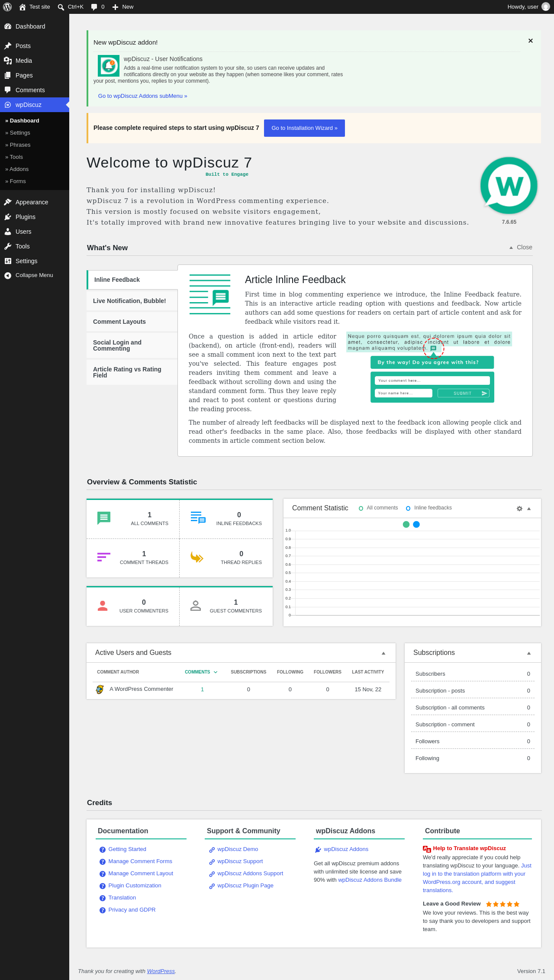Open the Plugins menu in sidebar
The width and height of the screenshot is (554, 980).
(x=35, y=217)
